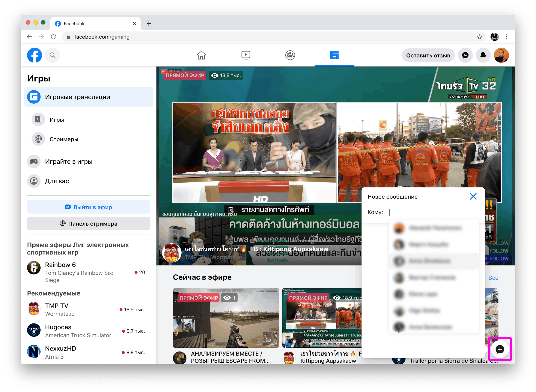The height and width of the screenshot is (392, 536).
Task: Click the site lock icon in the address bar
Action: coord(68,37)
